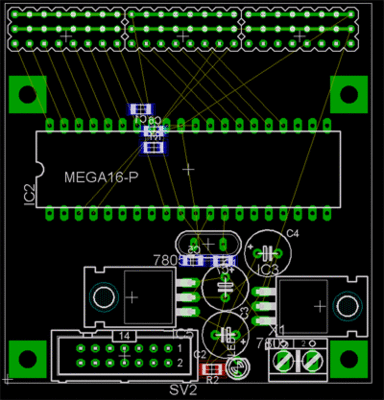This screenshot has height=400, width=384.
Task: Click pin 1 label on SV2 header
Action: 180,349
